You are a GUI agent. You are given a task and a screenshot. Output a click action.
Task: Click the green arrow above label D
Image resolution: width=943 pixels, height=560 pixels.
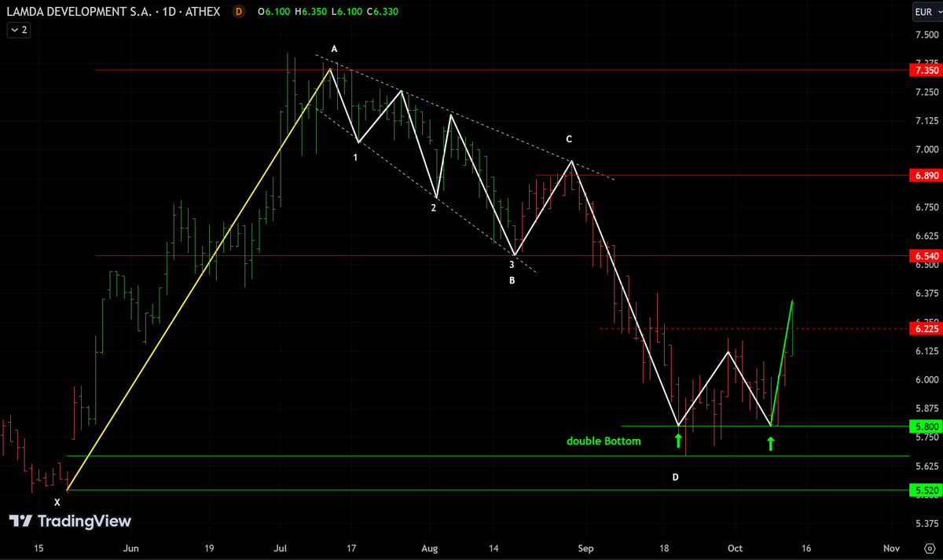pyautogui.click(x=678, y=440)
